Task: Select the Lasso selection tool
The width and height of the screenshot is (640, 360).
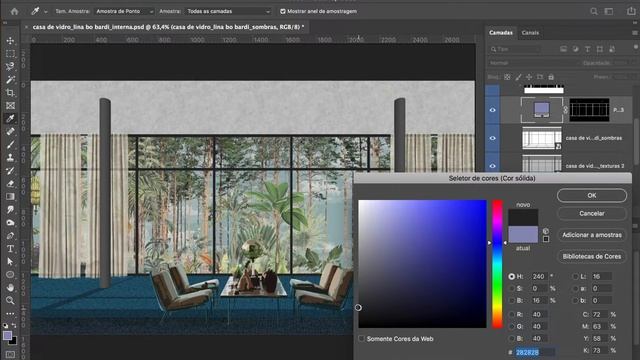Action: coord(10,67)
